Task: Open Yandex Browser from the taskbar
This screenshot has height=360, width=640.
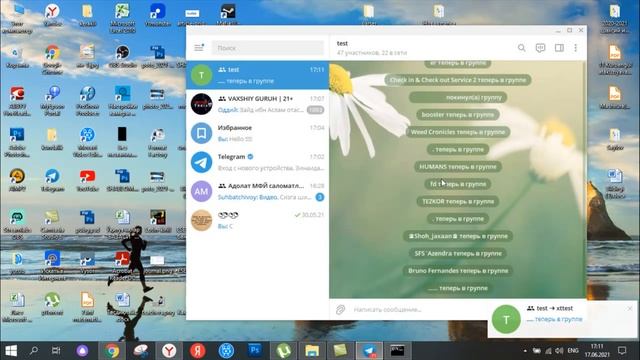Action: pos(169,351)
